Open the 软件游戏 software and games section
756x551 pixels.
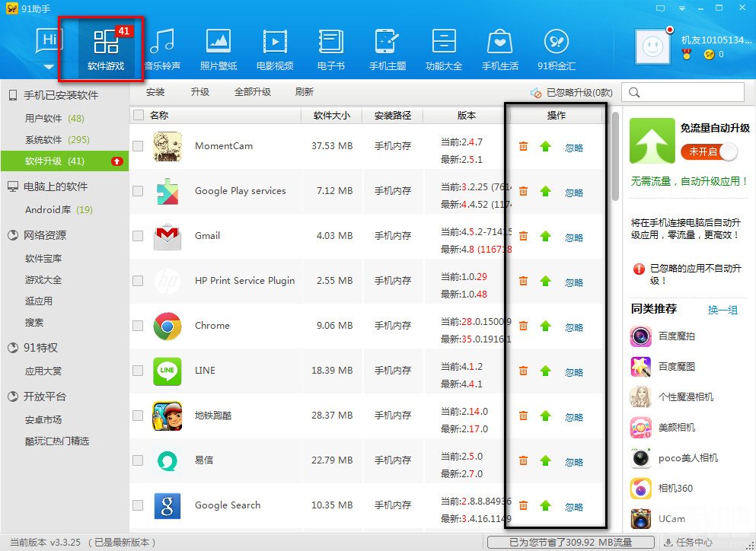pyautogui.click(x=106, y=49)
